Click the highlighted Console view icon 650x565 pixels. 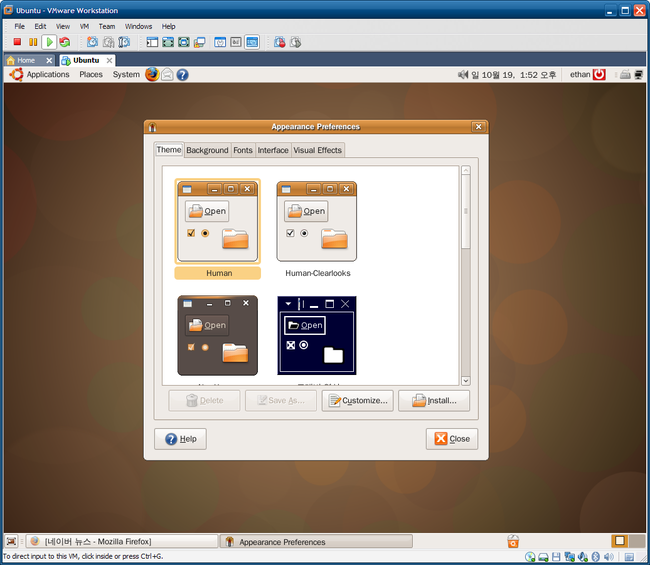[252, 42]
